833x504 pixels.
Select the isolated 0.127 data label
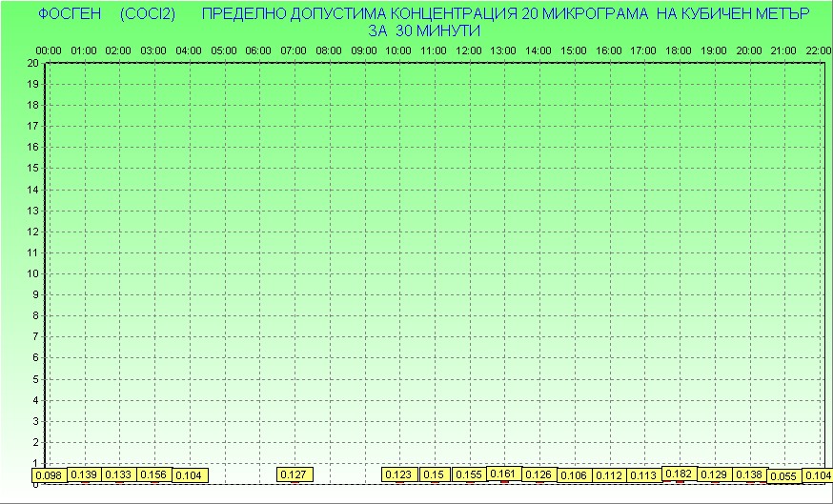pyautogui.click(x=295, y=474)
